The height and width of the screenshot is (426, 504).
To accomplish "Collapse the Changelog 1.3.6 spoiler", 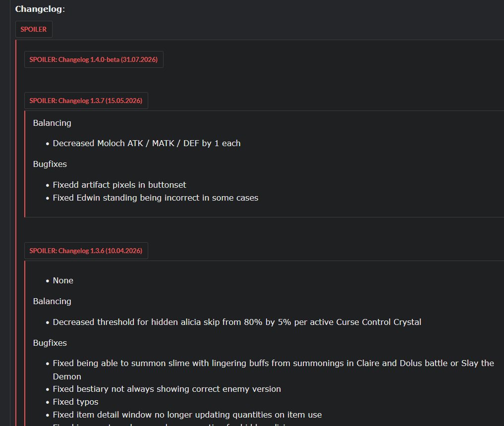I will (x=86, y=251).
